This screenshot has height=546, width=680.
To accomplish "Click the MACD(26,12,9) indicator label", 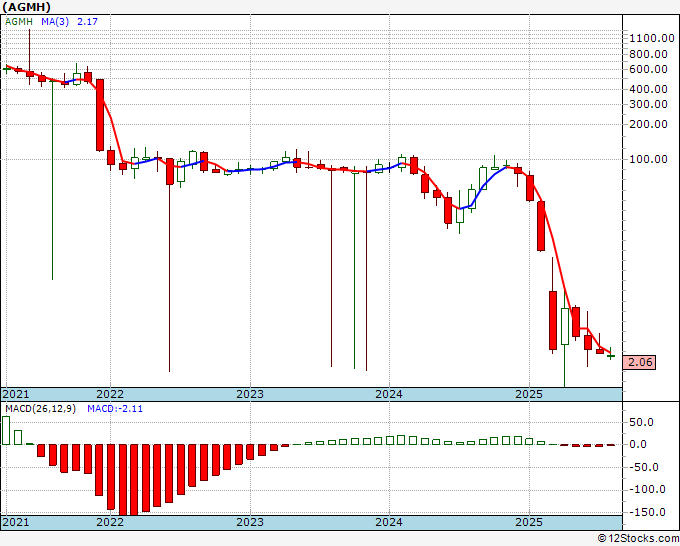I will pos(40,409).
